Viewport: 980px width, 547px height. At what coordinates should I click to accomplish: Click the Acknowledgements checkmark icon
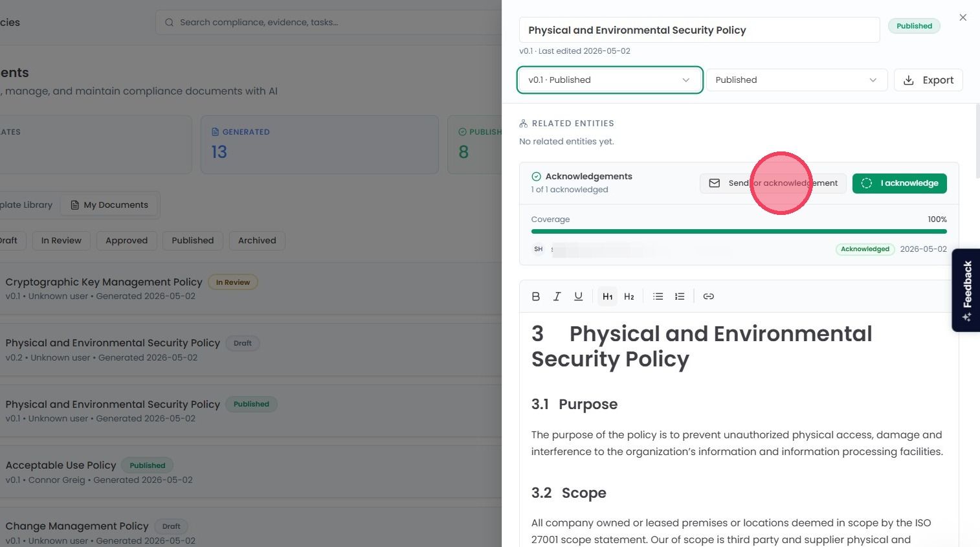[536, 177]
